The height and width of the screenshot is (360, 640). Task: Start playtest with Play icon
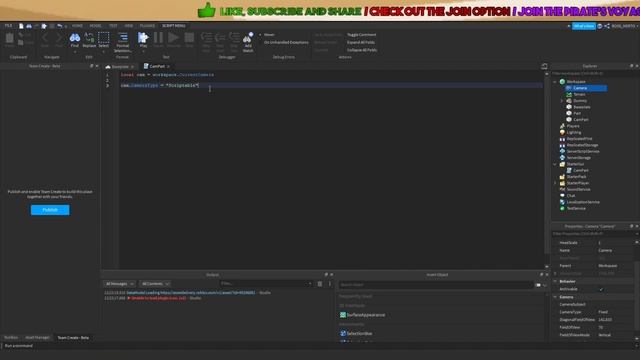[x=143, y=38]
